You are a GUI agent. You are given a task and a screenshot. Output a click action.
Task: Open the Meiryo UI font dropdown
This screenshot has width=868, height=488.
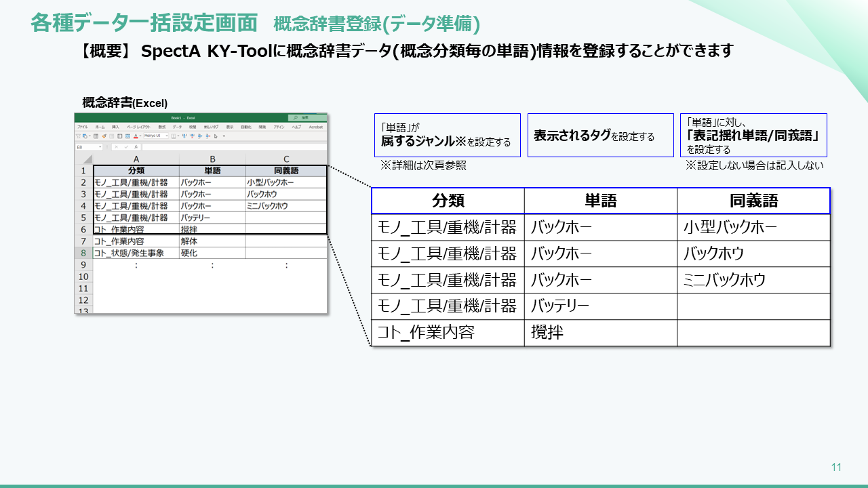pyautogui.click(x=156, y=136)
